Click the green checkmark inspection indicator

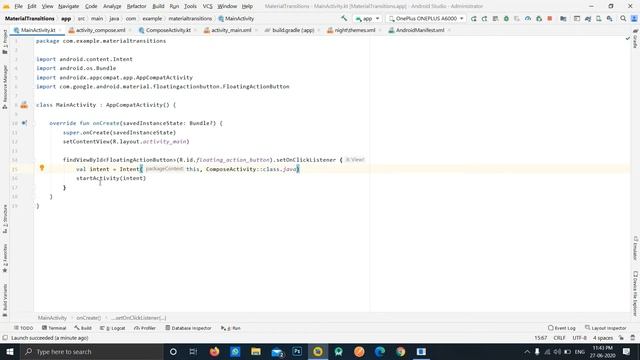(628, 38)
